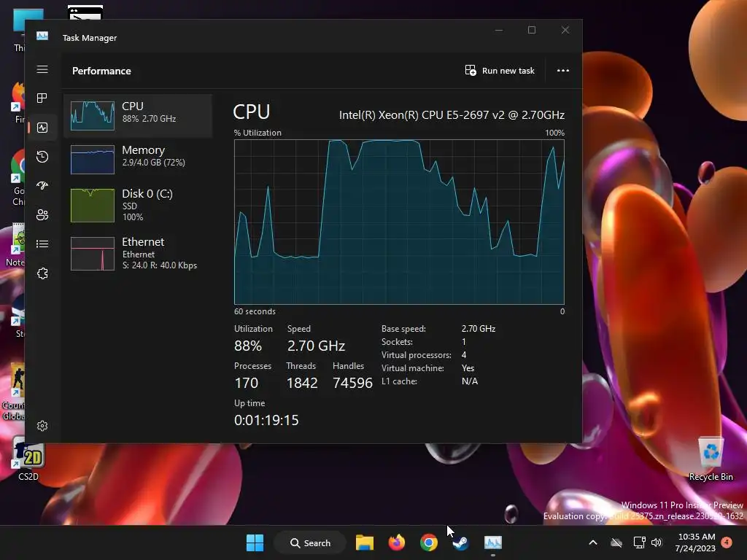Click the L1 cache N/A value
747x560 pixels.
pyautogui.click(x=469, y=381)
